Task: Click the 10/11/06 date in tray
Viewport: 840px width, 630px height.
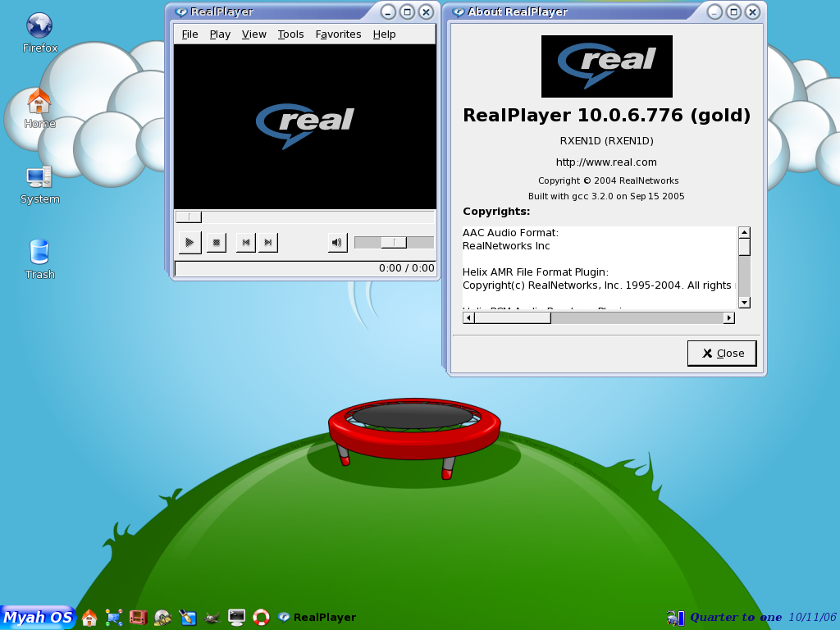Action: 812,617
